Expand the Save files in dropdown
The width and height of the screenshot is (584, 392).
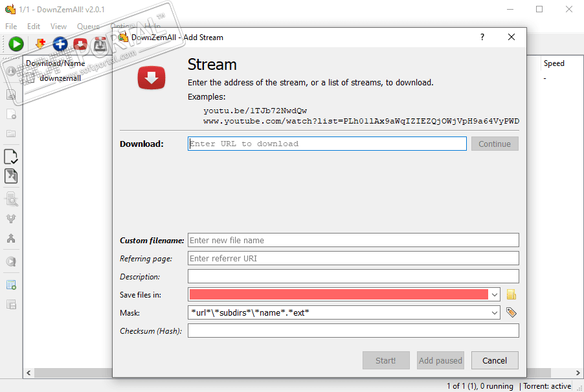tap(494, 295)
